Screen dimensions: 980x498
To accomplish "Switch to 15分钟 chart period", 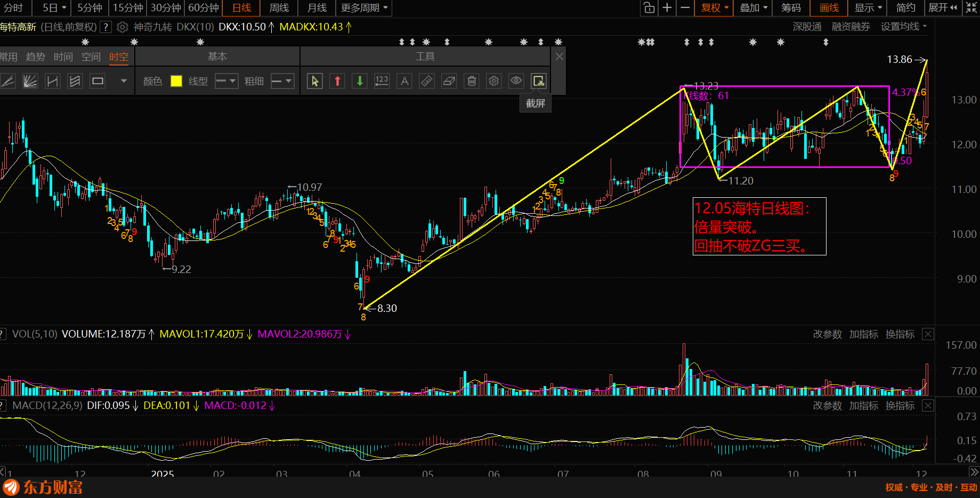I will pos(128,8).
